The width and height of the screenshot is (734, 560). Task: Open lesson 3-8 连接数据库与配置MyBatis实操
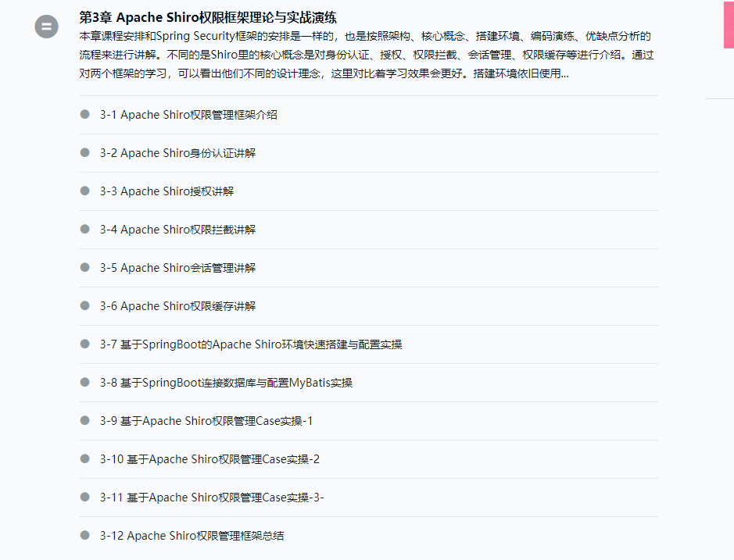pyautogui.click(x=226, y=383)
